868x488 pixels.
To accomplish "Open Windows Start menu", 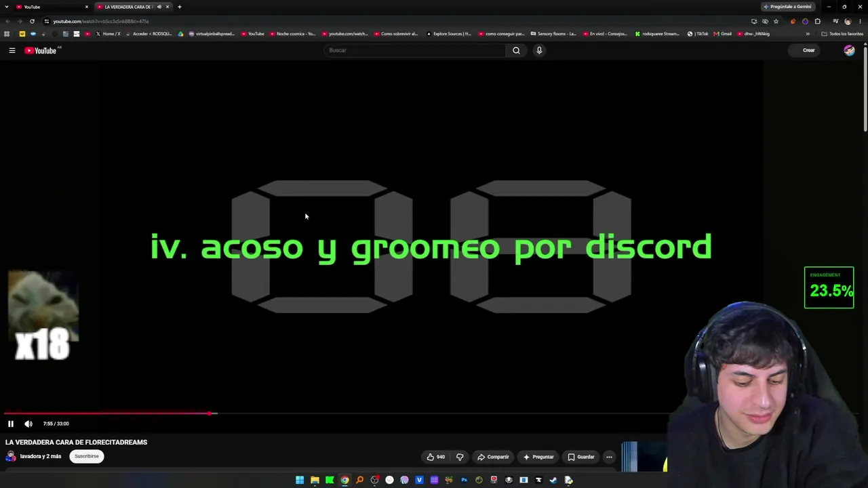I will pyautogui.click(x=300, y=480).
